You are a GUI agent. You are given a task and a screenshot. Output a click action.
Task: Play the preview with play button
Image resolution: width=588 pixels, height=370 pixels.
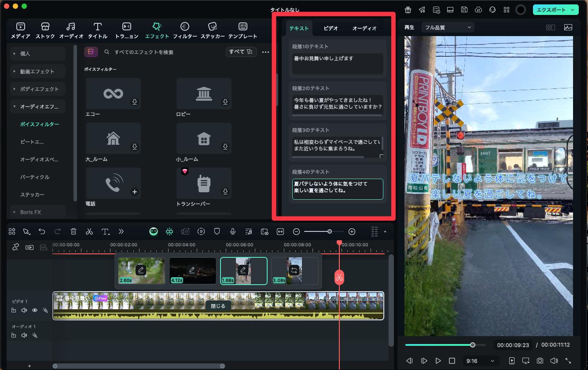tap(438, 361)
